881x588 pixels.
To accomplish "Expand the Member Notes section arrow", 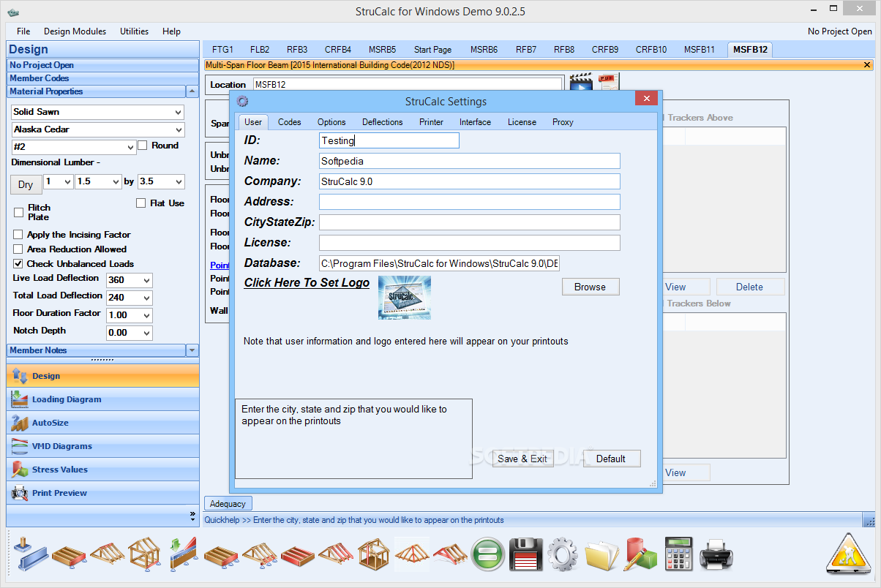I will click(192, 350).
